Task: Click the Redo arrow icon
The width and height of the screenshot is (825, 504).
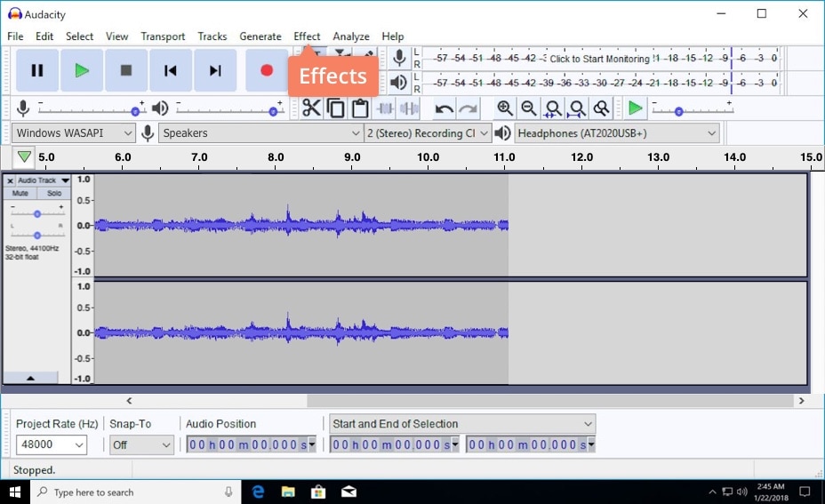Action: pos(468,109)
